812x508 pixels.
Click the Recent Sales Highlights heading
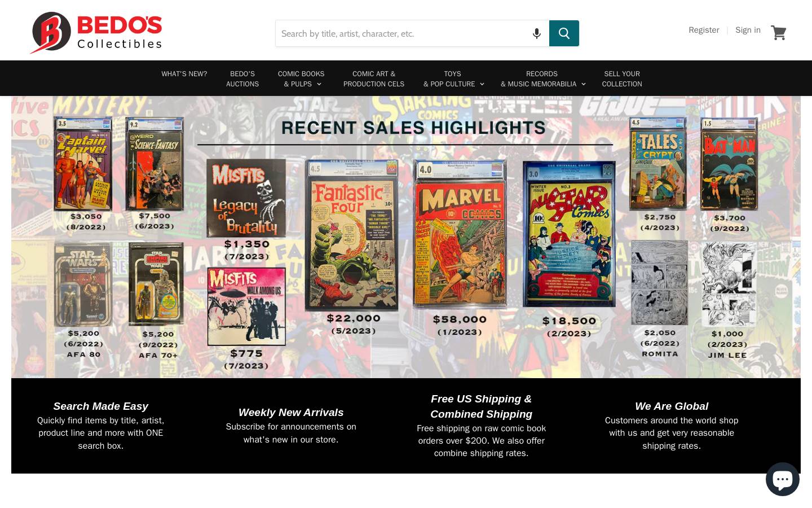pyautogui.click(x=413, y=128)
